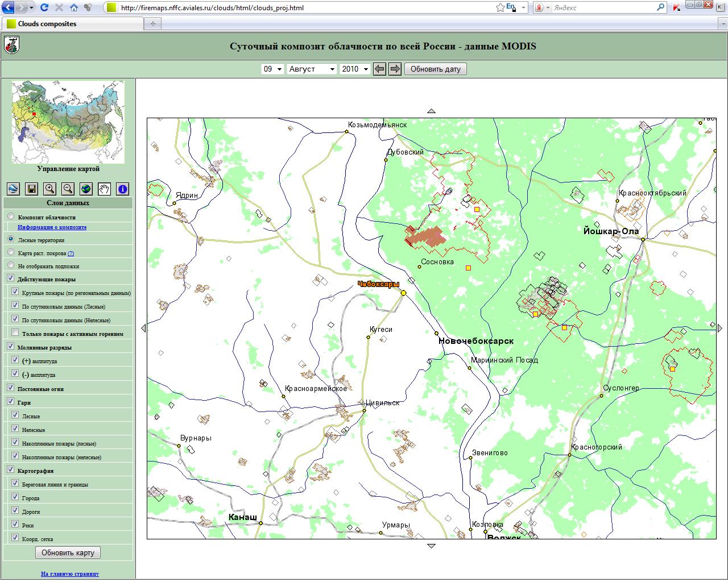This screenshot has width=728, height=582.
Task: Open Информация о композите link
Action: click(52, 227)
